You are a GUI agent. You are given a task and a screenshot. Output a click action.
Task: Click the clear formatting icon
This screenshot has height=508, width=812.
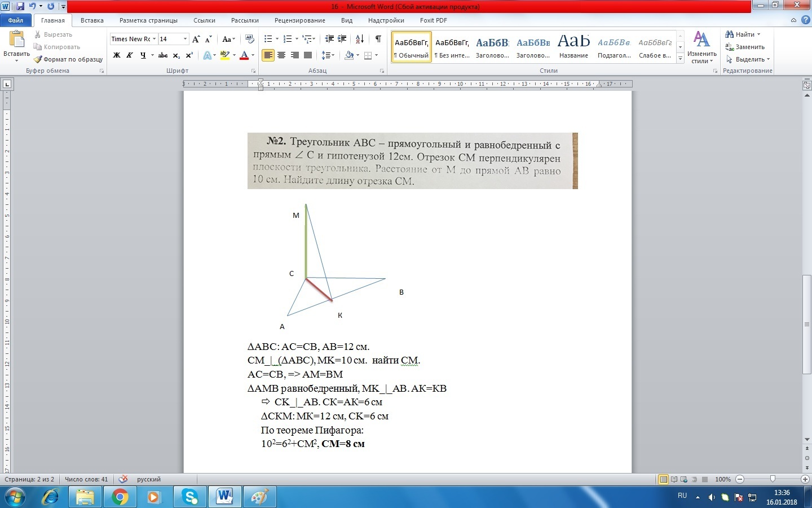tap(250, 39)
